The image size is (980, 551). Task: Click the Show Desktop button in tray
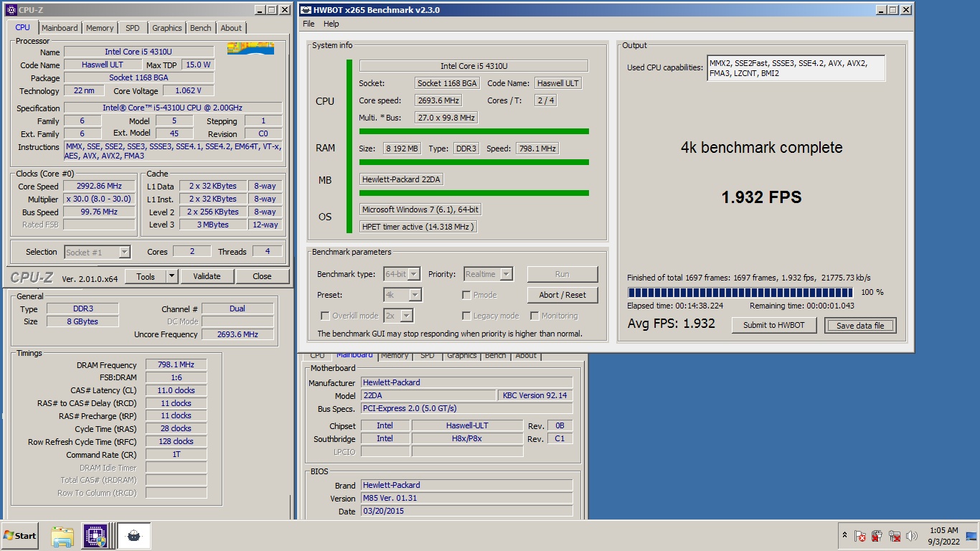971,536
